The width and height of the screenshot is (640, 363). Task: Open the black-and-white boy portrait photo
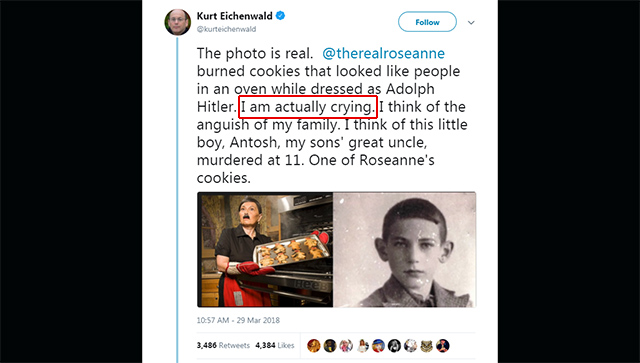404,249
